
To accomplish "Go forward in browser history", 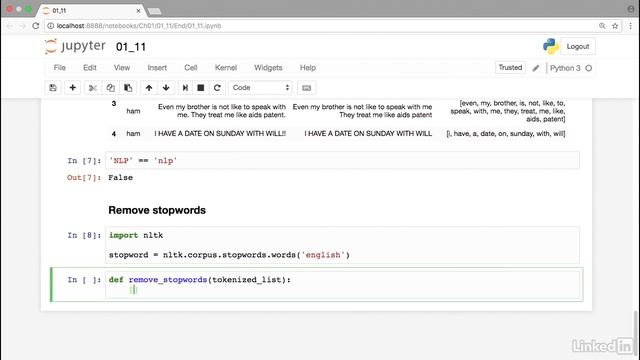I will 22,26.
